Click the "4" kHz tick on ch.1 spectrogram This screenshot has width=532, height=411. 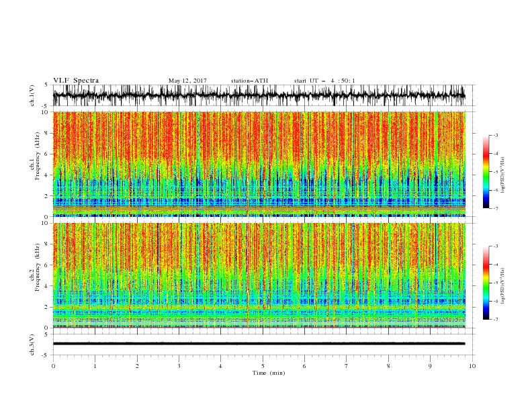tap(47, 175)
